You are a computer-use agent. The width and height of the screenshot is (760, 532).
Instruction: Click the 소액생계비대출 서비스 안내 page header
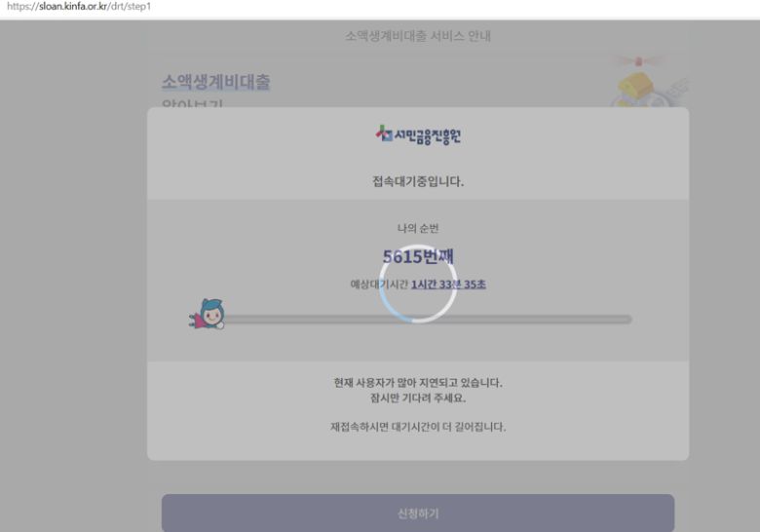click(418, 36)
